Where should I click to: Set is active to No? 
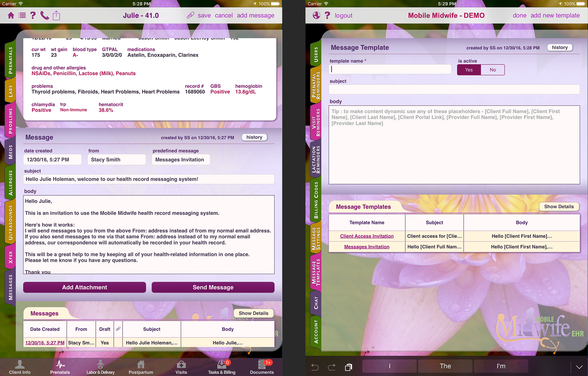[493, 70]
